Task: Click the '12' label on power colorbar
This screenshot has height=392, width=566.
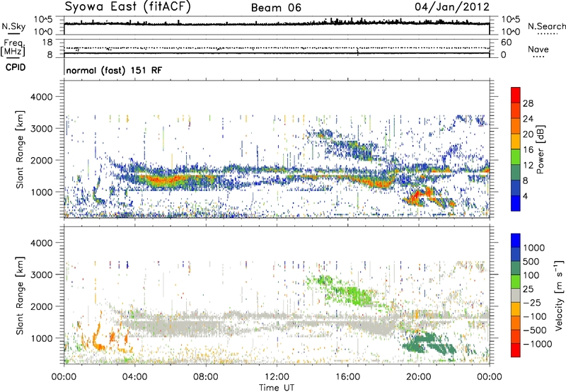Action: click(528, 166)
